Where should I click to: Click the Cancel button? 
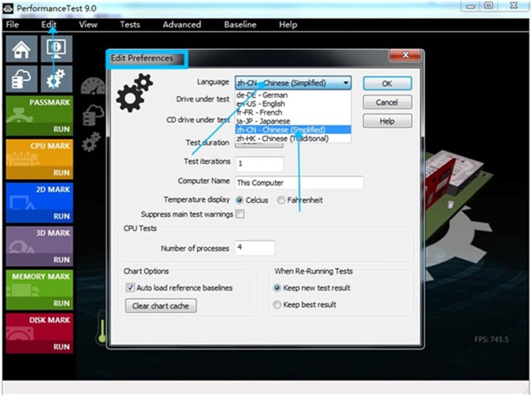(x=387, y=102)
